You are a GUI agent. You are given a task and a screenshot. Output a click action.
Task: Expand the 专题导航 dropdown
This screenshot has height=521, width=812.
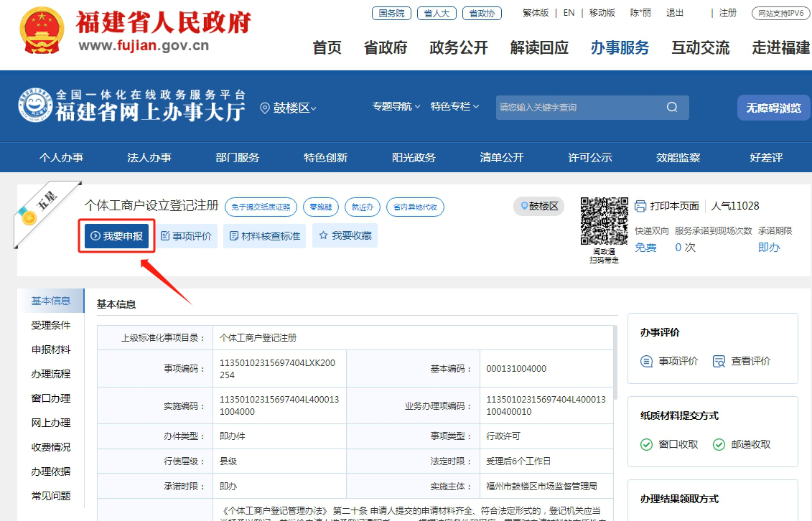tap(397, 106)
